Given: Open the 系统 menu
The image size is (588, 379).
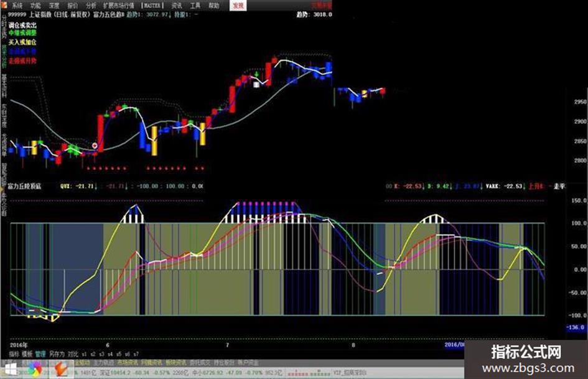Looking at the screenshot, I should tap(17, 5).
